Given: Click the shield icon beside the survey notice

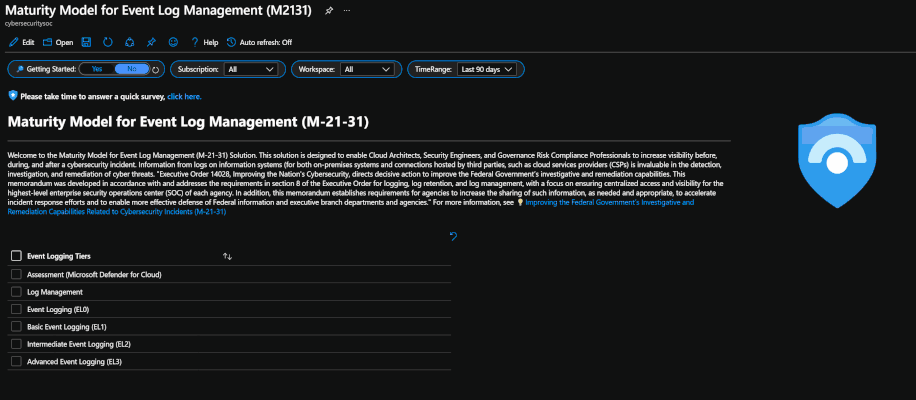Looking at the screenshot, I should (13, 95).
